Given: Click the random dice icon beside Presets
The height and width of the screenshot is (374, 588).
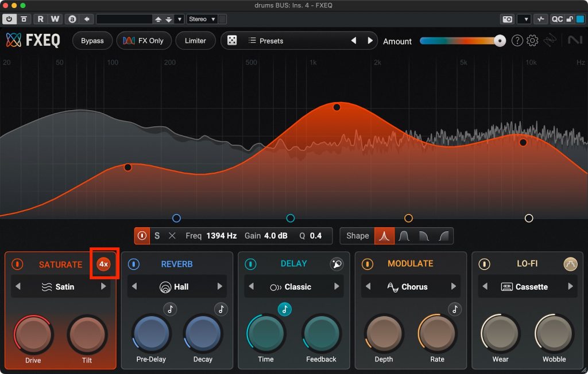Looking at the screenshot, I should (x=232, y=41).
